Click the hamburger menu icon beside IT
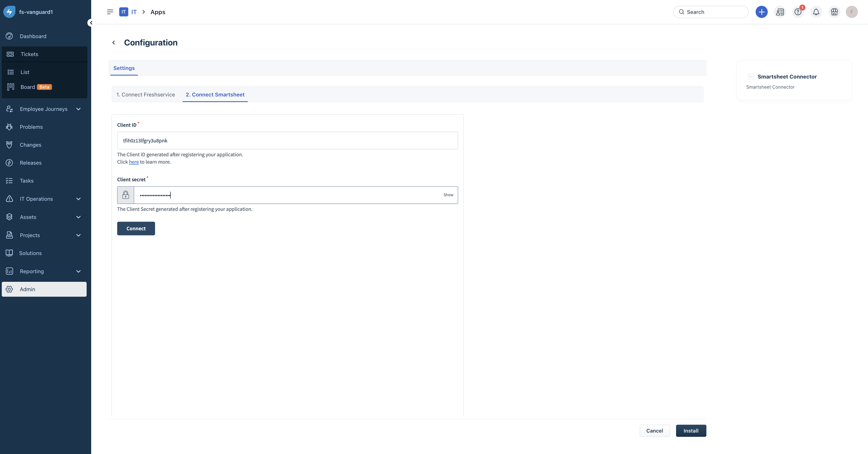This screenshot has height=454, width=868. [110, 12]
